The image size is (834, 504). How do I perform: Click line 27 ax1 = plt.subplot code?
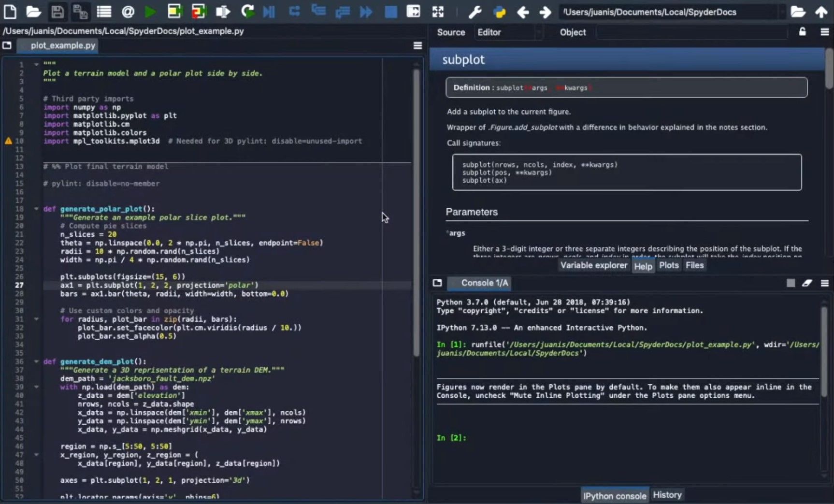159,285
